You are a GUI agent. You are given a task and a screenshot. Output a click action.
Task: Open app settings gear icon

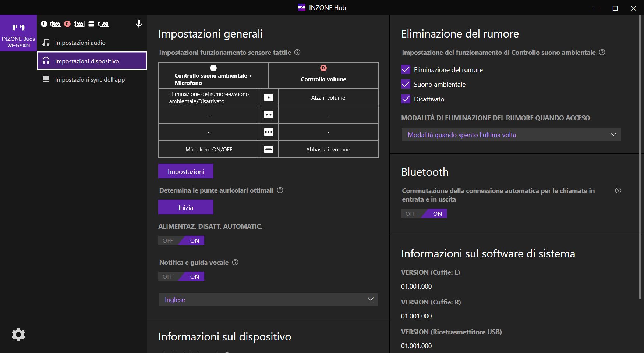click(x=18, y=335)
